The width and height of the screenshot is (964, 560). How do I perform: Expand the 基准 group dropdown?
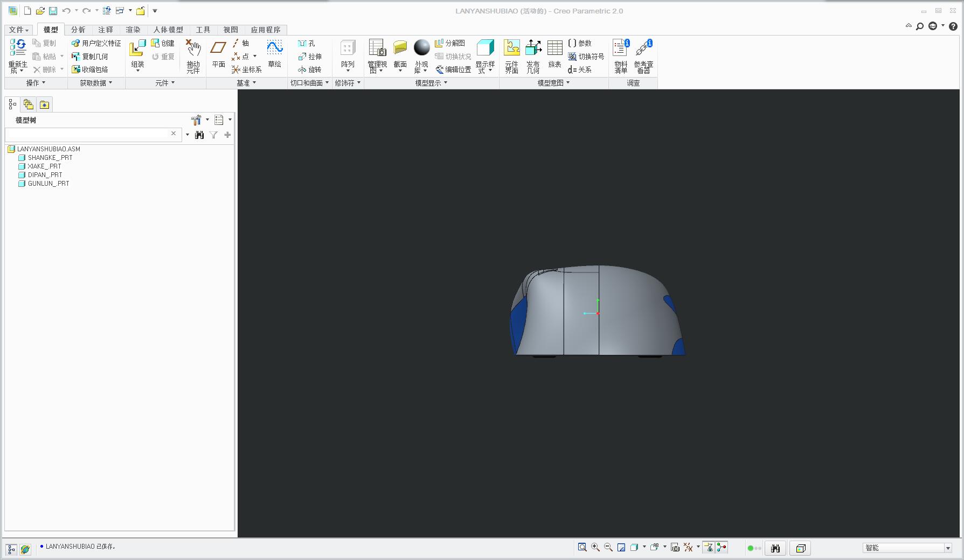(x=246, y=83)
